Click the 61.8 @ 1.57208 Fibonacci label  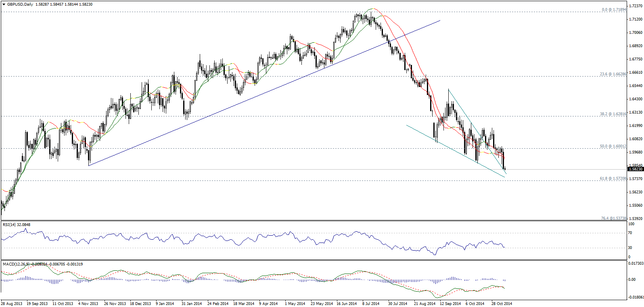tap(613, 178)
